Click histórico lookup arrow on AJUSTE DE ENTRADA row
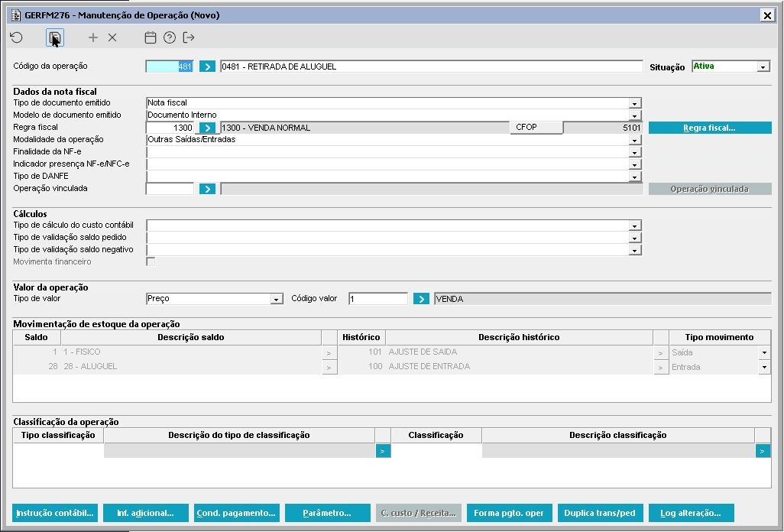The width and height of the screenshot is (784, 532). click(x=660, y=368)
